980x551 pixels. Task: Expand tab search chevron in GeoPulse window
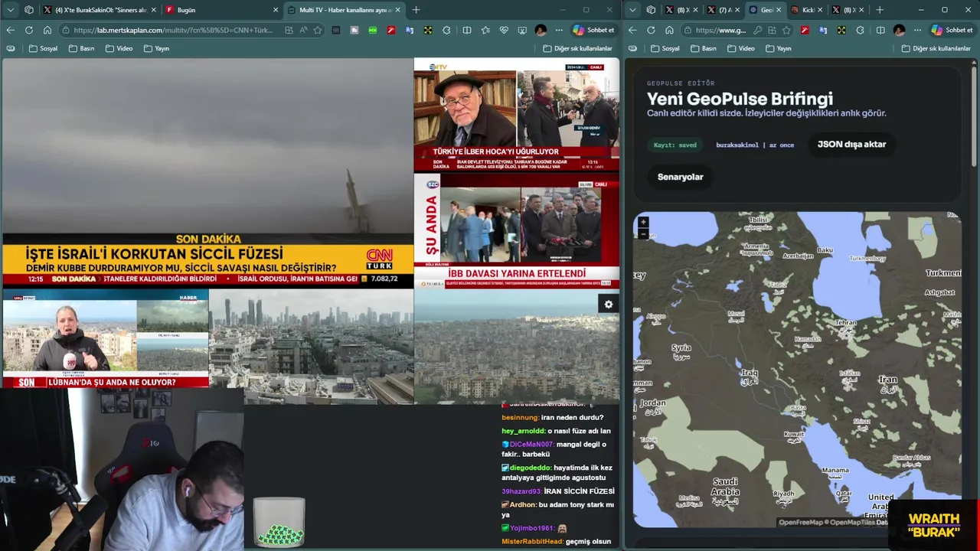click(632, 10)
